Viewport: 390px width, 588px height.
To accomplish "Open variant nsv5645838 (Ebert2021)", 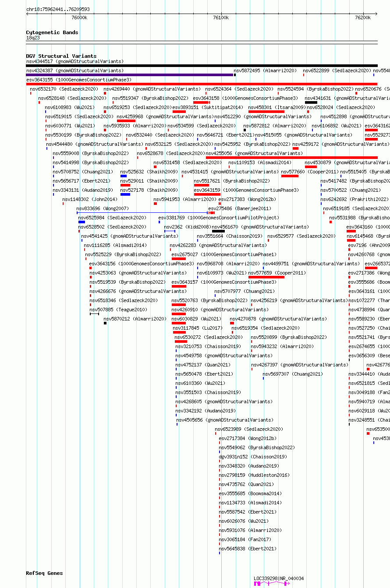I will tap(248, 549).
